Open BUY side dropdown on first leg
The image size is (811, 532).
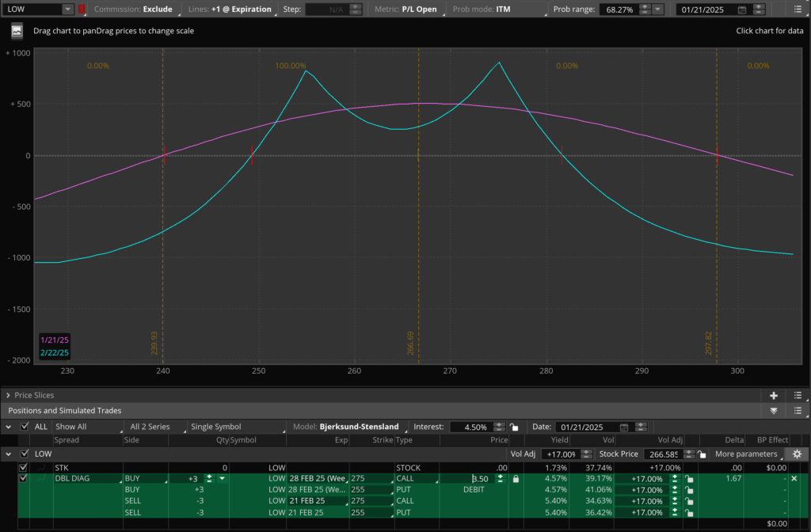[x=146, y=479]
